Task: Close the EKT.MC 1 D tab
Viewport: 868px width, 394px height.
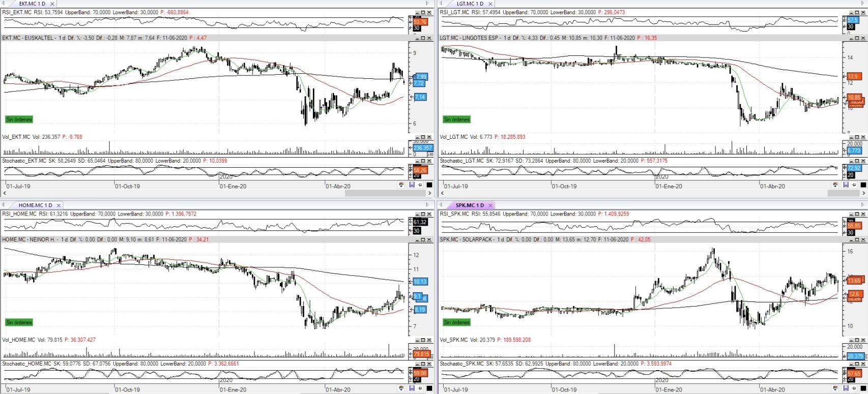Action: click(x=53, y=4)
